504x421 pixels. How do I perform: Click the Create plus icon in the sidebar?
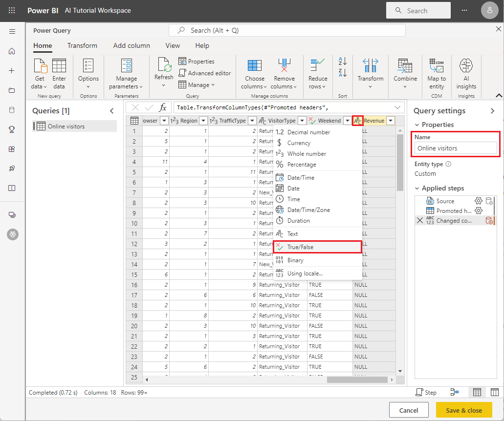tap(12, 71)
